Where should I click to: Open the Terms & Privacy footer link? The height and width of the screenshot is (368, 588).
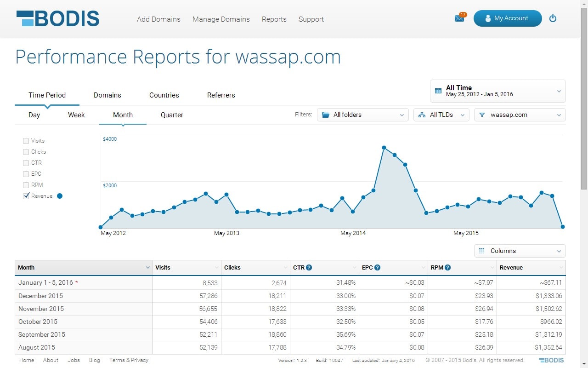tap(129, 360)
